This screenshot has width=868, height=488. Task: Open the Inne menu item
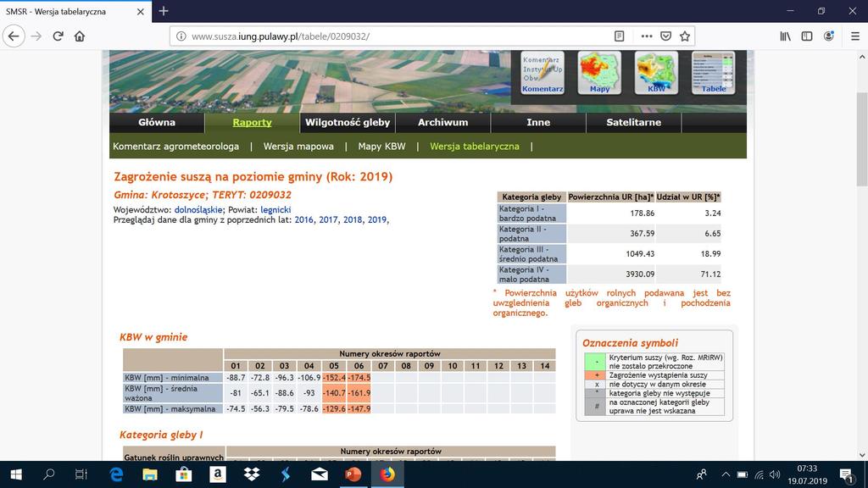(x=538, y=123)
